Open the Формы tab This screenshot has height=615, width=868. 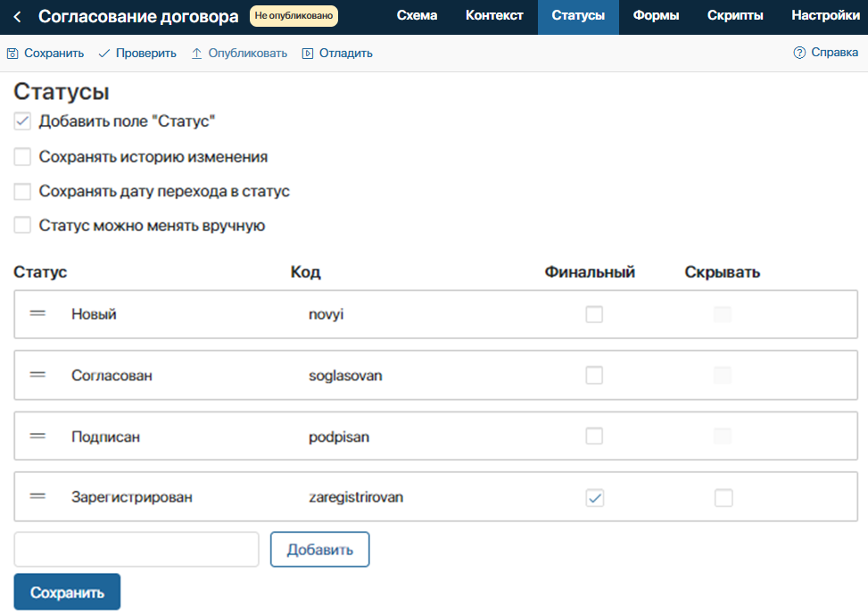coord(656,15)
